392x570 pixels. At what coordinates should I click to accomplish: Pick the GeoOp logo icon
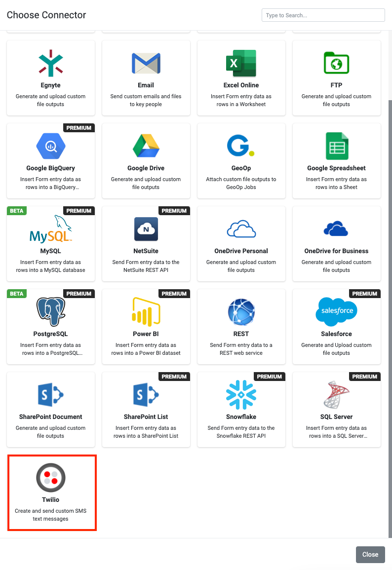[241, 146]
